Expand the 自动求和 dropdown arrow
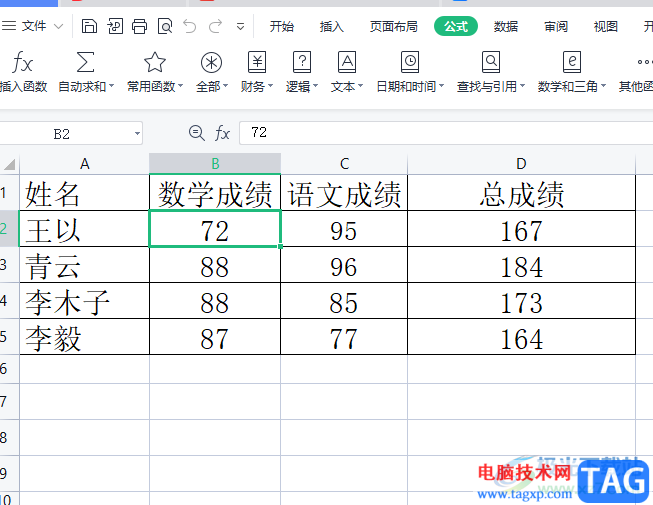653x505 pixels. point(112,86)
